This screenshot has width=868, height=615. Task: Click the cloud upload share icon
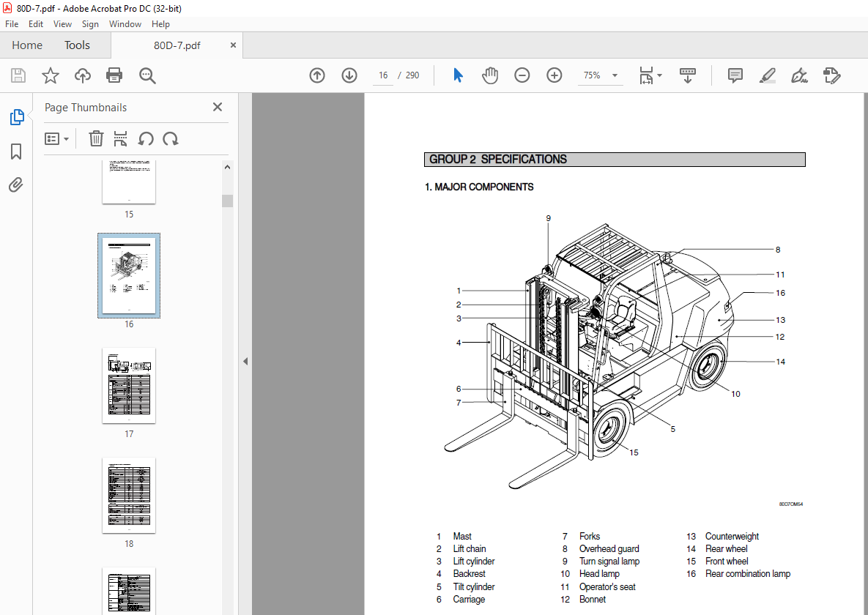tap(83, 75)
